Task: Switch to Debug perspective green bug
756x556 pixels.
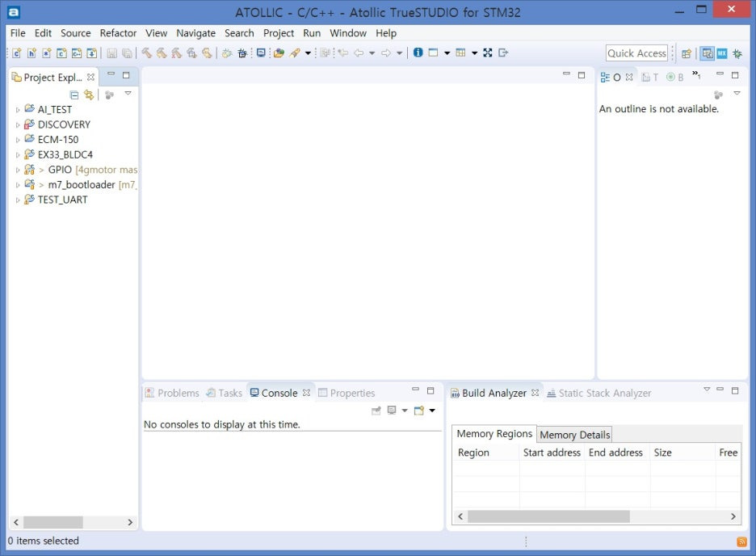Action: [737, 53]
